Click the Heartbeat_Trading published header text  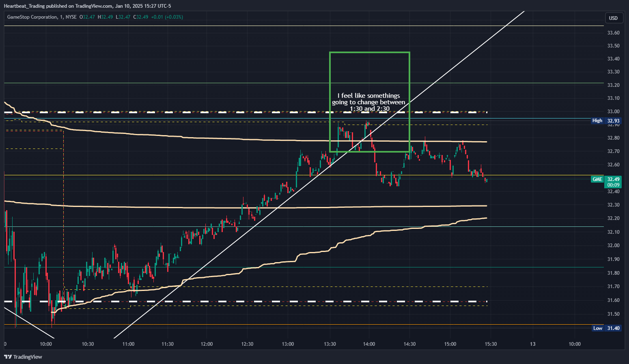pos(87,6)
